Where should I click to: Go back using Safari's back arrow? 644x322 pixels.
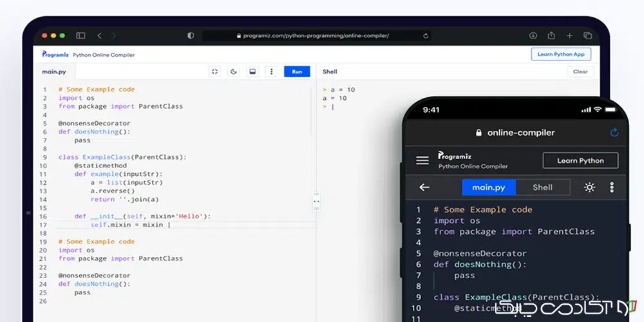coord(99,36)
